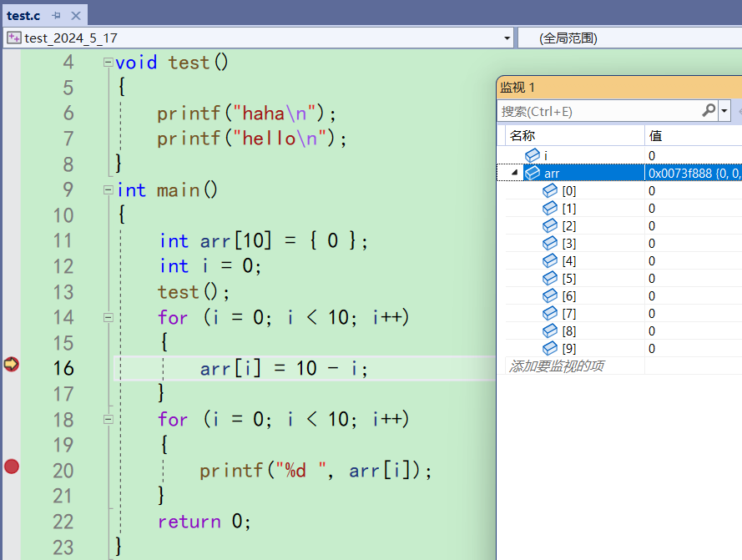Screen dimensions: 742x560
Task: Click the test(); call on line 13
Action: tap(194, 292)
